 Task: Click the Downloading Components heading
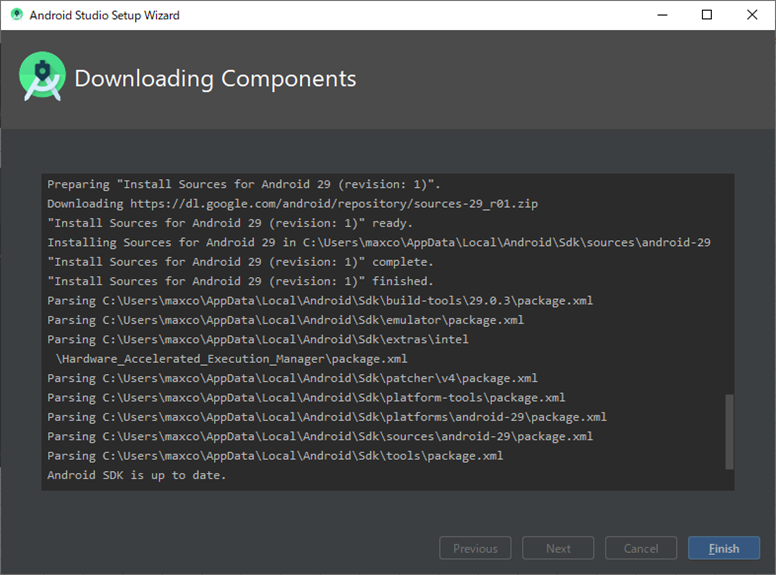point(215,78)
